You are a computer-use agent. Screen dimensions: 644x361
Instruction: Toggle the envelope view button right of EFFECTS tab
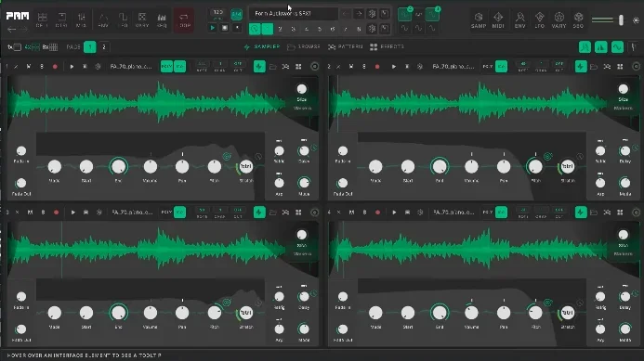click(585, 47)
